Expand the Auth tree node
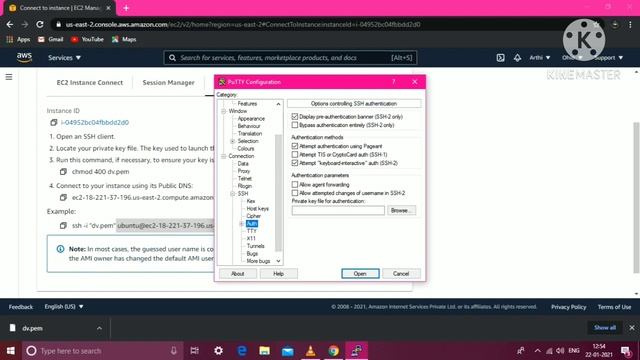This screenshot has width=640, height=360. coord(242,224)
